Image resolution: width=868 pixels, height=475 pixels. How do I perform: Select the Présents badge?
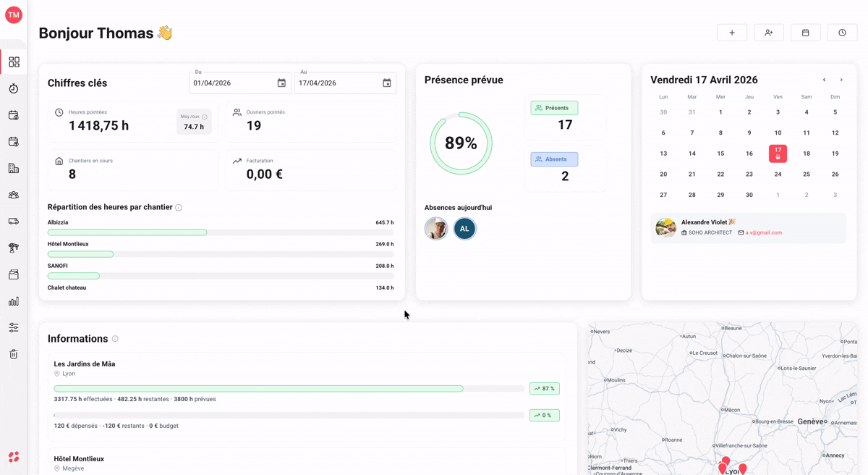[x=554, y=108]
